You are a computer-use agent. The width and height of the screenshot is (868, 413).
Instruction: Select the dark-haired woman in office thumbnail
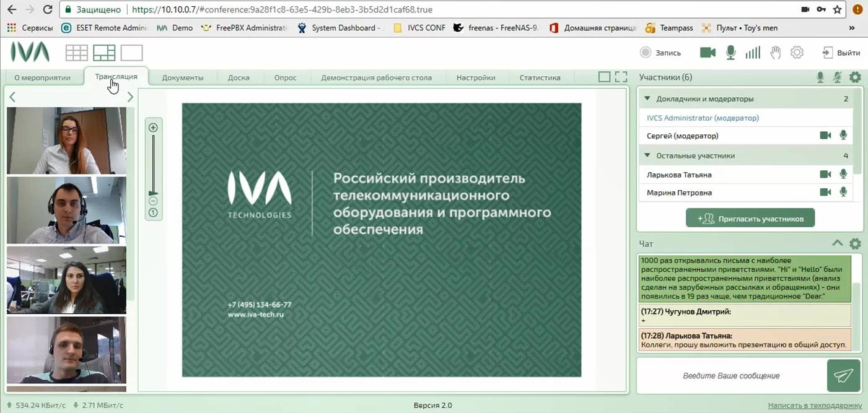point(66,280)
